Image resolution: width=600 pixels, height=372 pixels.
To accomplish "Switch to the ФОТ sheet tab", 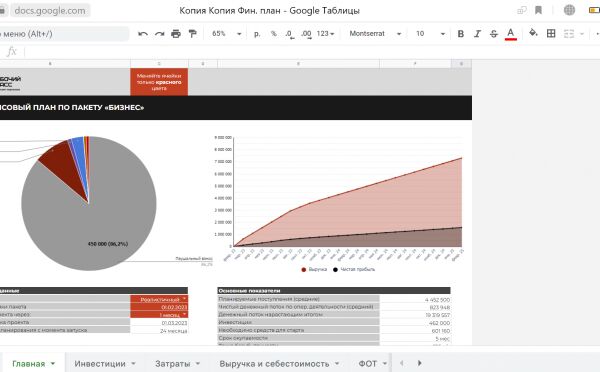I will click(x=368, y=364).
